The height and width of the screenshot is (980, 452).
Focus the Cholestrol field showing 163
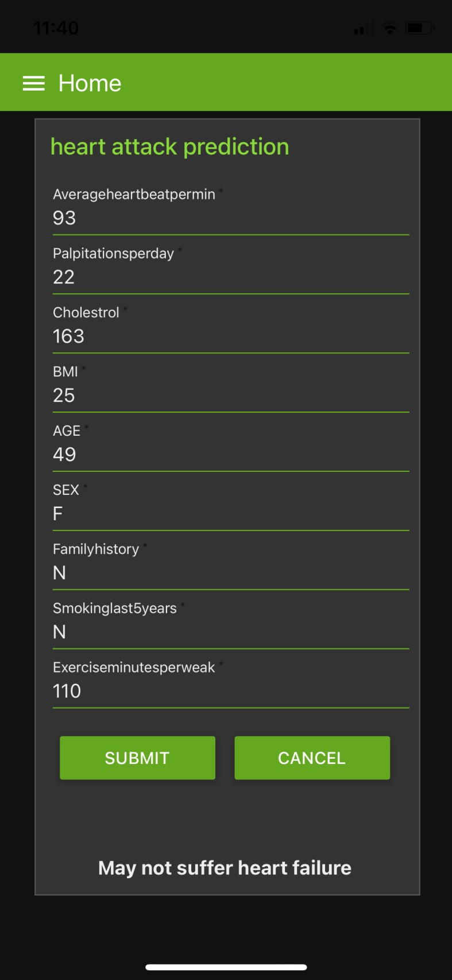coord(231,328)
